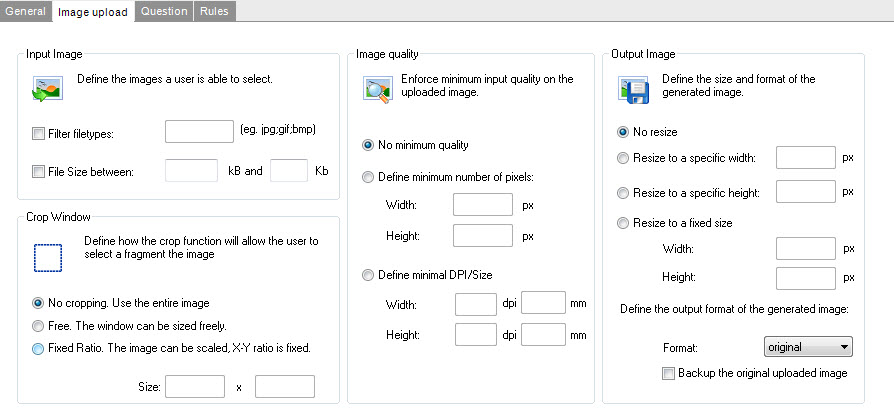The image size is (894, 414).
Task: Check the File Size between option
Action: pos(39,171)
